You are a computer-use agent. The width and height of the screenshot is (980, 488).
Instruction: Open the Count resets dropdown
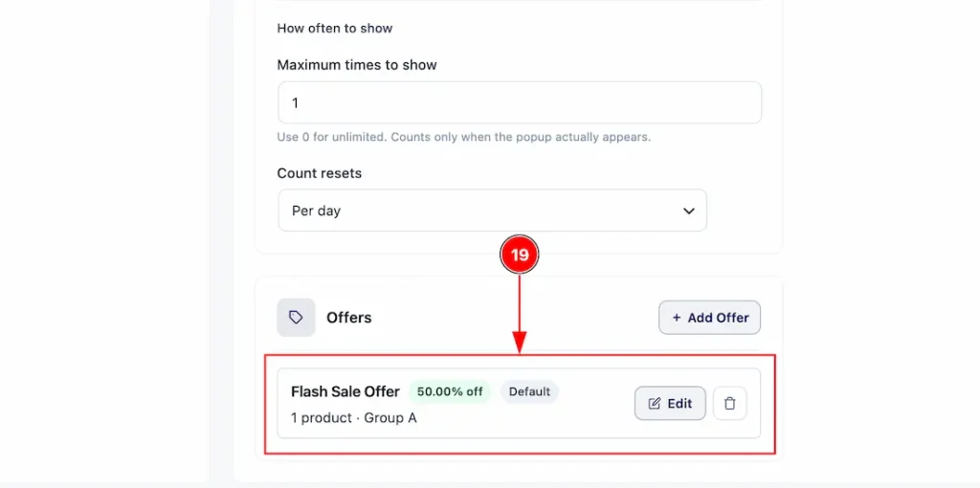click(x=493, y=211)
